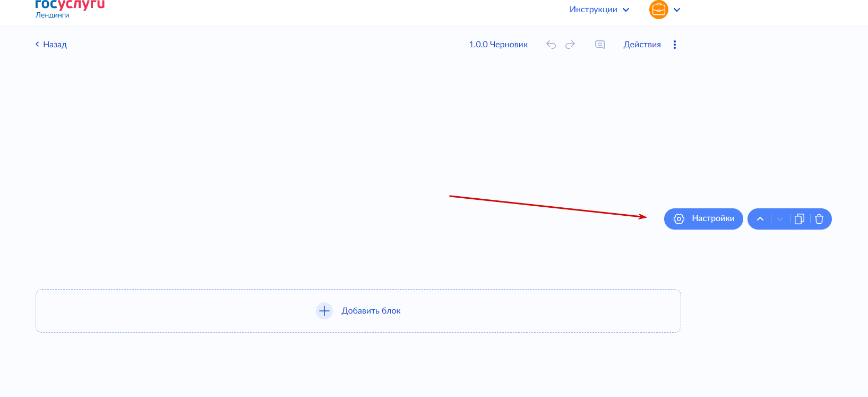Click the Gosuslugi Лендинги logo
The height and width of the screenshot is (397, 868).
pos(70,9)
